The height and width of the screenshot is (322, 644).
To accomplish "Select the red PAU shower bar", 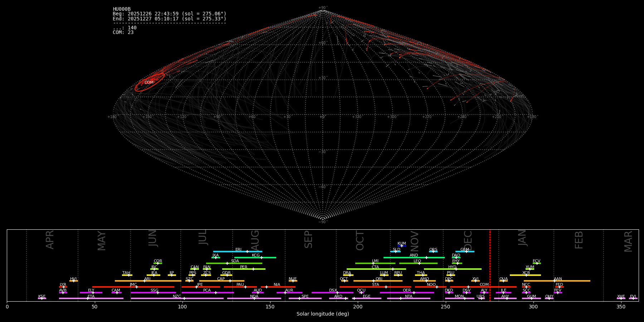I will coord(240,287).
